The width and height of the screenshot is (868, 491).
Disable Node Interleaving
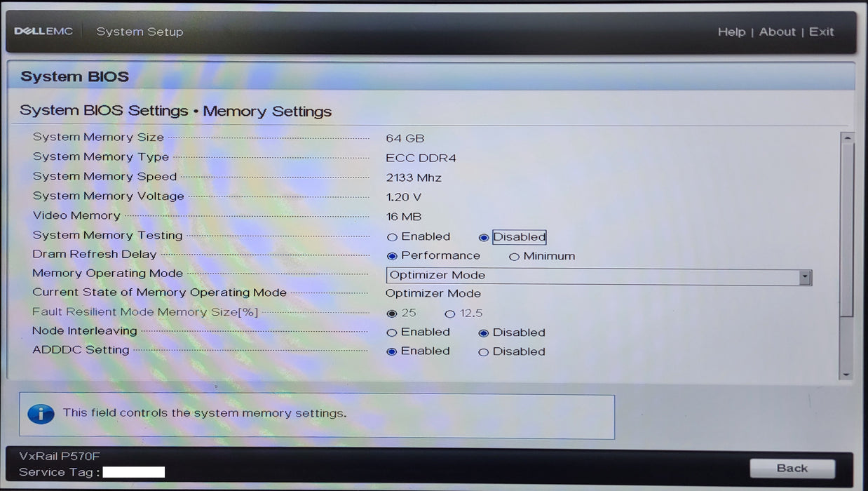[x=483, y=332]
